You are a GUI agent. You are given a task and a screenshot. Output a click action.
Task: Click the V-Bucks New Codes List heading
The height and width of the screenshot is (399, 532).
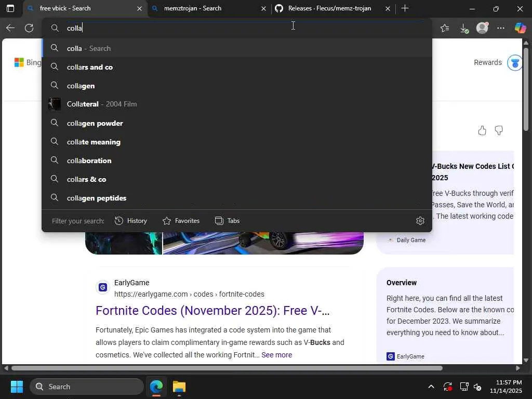(x=472, y=172)
